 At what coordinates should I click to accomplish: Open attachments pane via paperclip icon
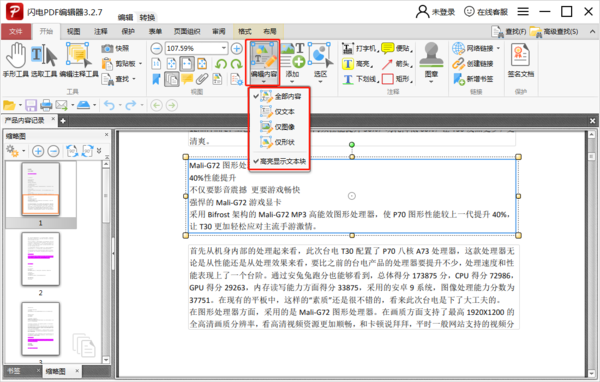click(202, 79)
